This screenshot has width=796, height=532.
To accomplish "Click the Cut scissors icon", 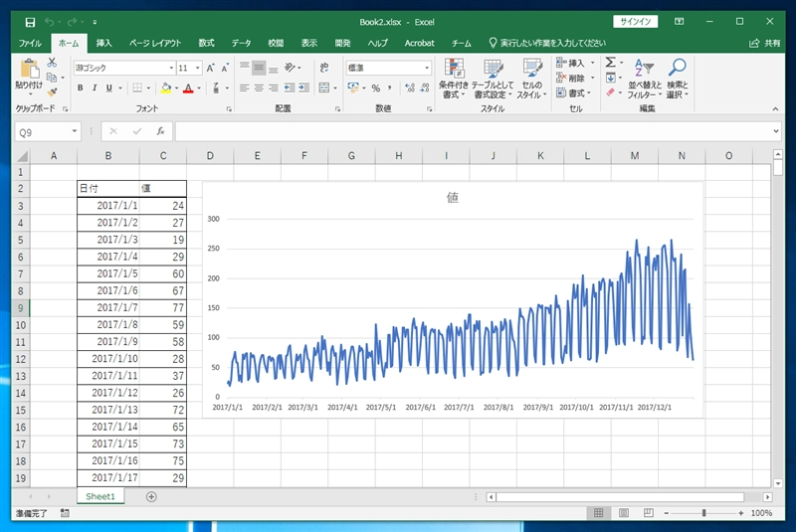I will coord(52,63).
